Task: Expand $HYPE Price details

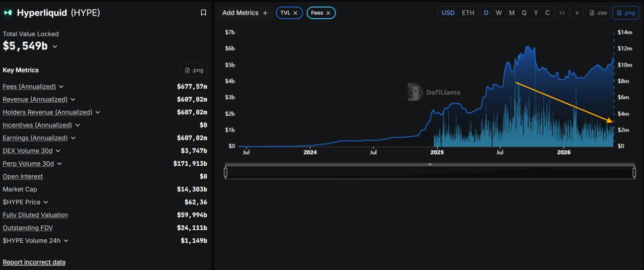Action: [46, 202]
